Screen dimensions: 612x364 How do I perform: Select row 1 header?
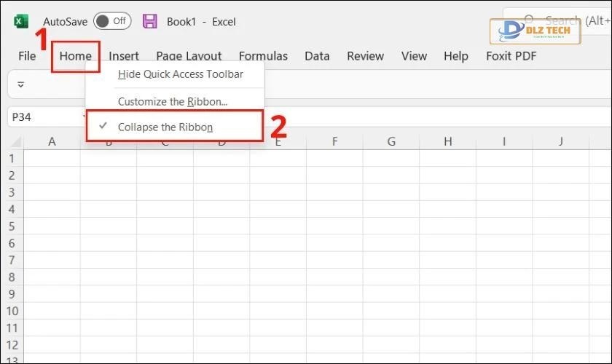click(12, 159)
